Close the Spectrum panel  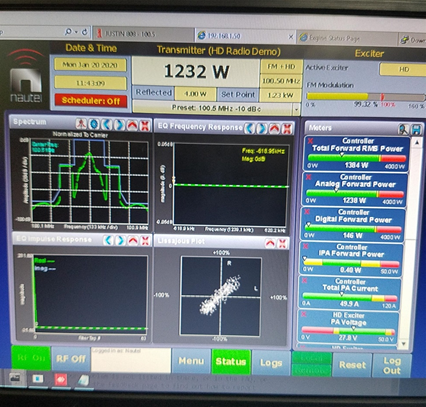pos(145,126)
